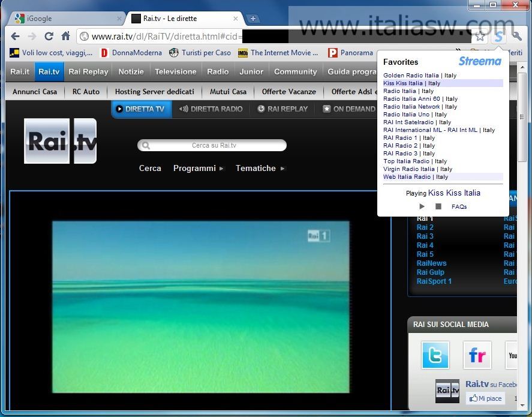Click the browser Back arrow
Screen dimensions: 532x417
point(15,37)
